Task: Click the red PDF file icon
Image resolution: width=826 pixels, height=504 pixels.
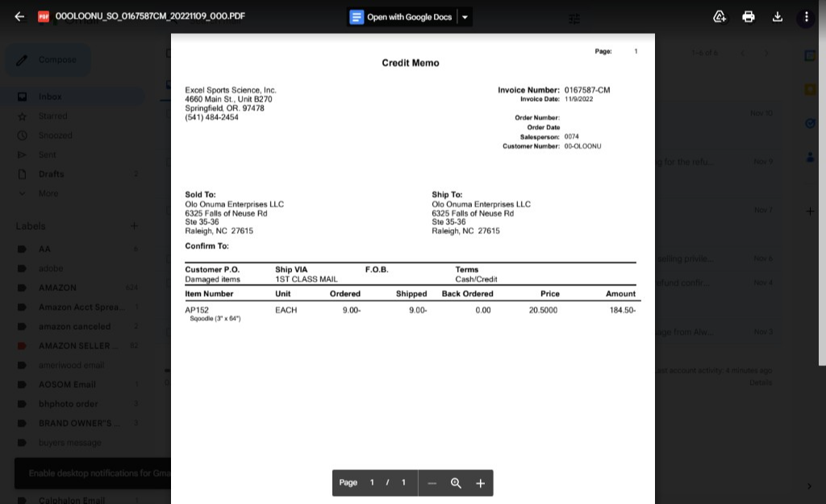Action: coord(44,17)
